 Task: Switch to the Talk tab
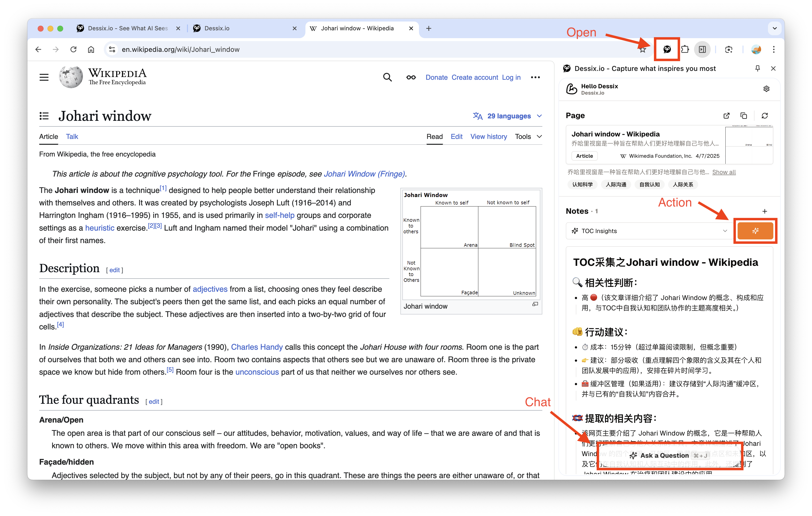(x=72, y=136)
